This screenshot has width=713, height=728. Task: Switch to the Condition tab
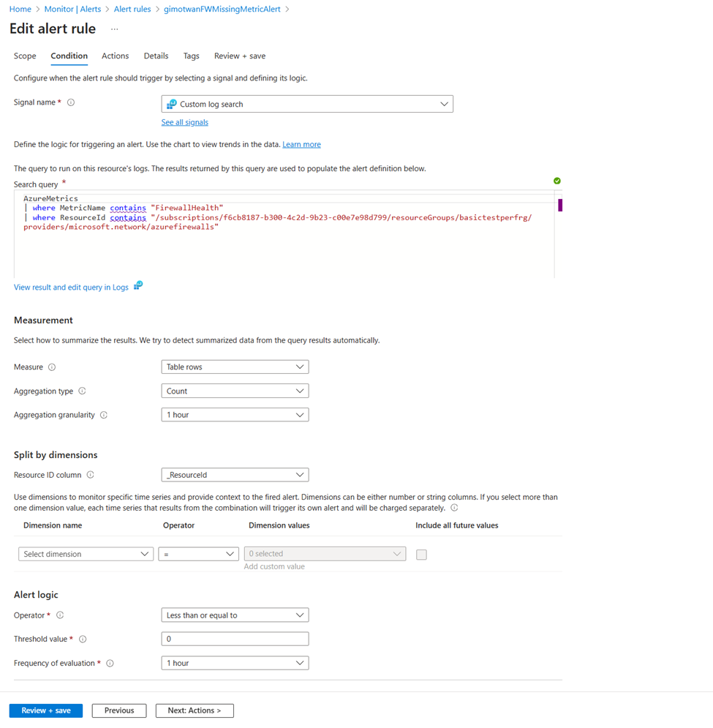[x=69, y=56]
